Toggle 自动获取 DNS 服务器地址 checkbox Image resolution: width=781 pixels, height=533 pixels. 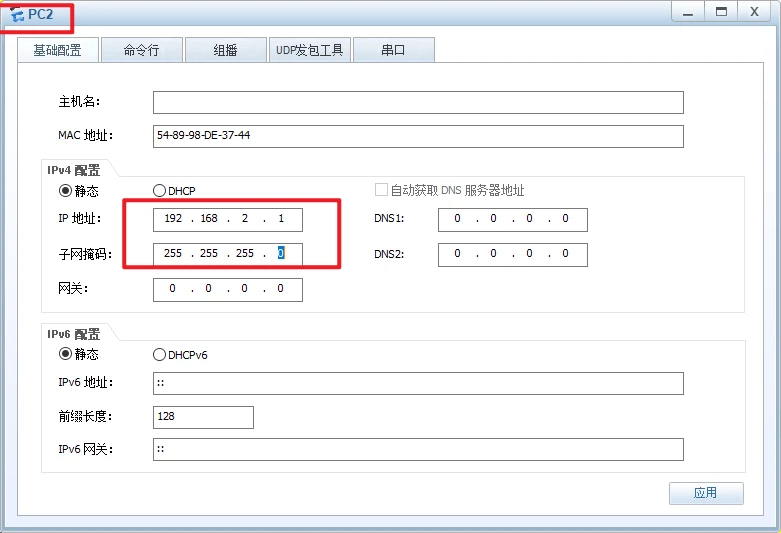tap(381, 190)
